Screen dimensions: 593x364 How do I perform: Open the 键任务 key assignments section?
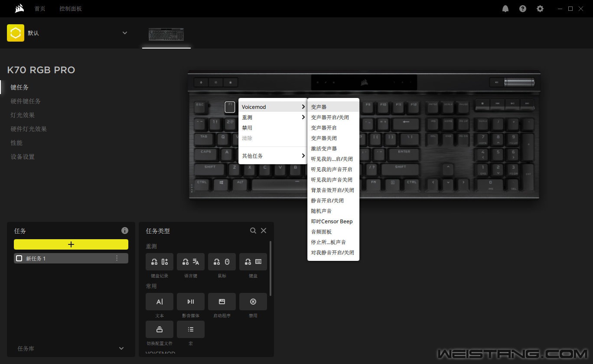[20, 87]
